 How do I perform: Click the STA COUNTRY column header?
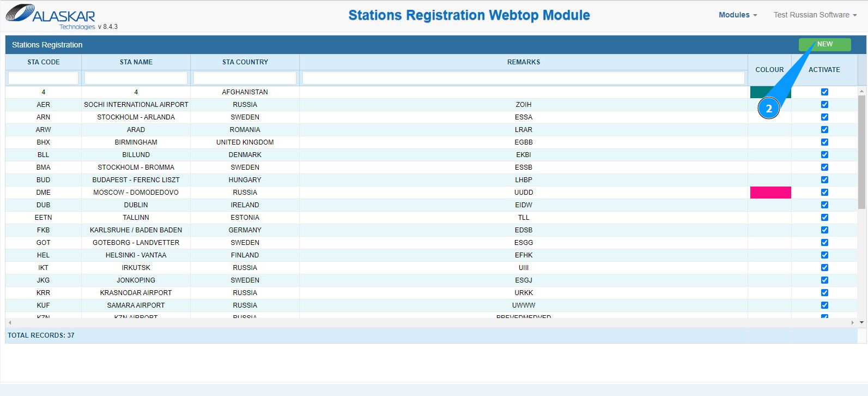coord(245,62)
